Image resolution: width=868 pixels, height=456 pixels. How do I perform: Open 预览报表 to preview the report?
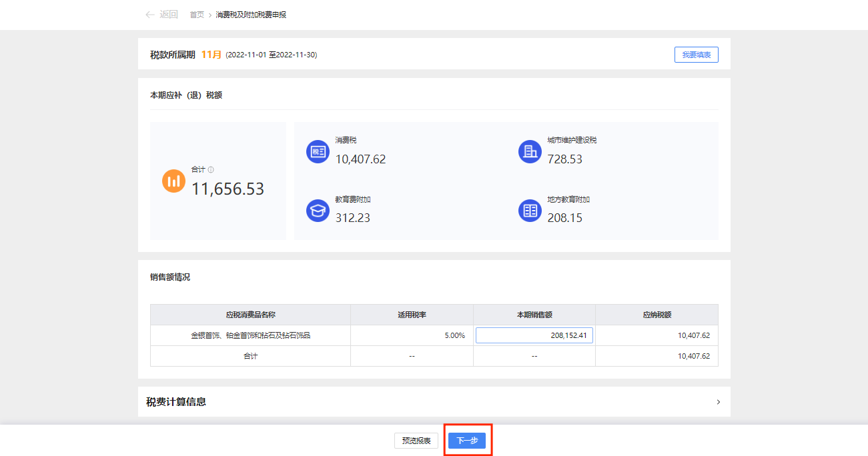pyautogui.click(x=416, y=441)
